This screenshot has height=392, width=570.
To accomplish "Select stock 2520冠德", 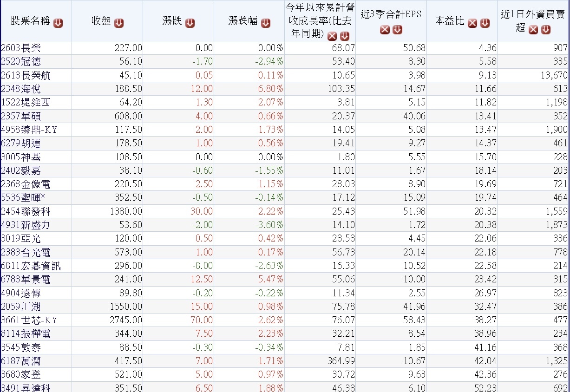I will [20, 61].
